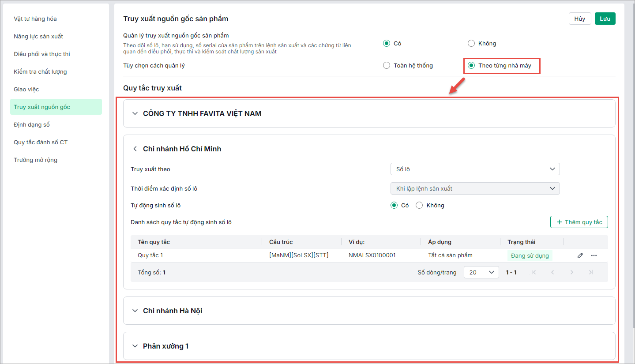Image resolution: width=635 pixels, height=364 pixels.
Task: Jump to the last page of rules
Action: point(591,272)
